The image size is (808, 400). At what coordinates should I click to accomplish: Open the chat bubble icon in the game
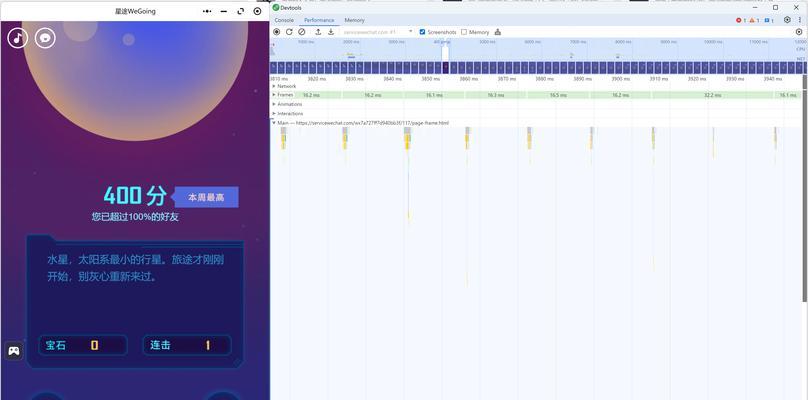45,38
